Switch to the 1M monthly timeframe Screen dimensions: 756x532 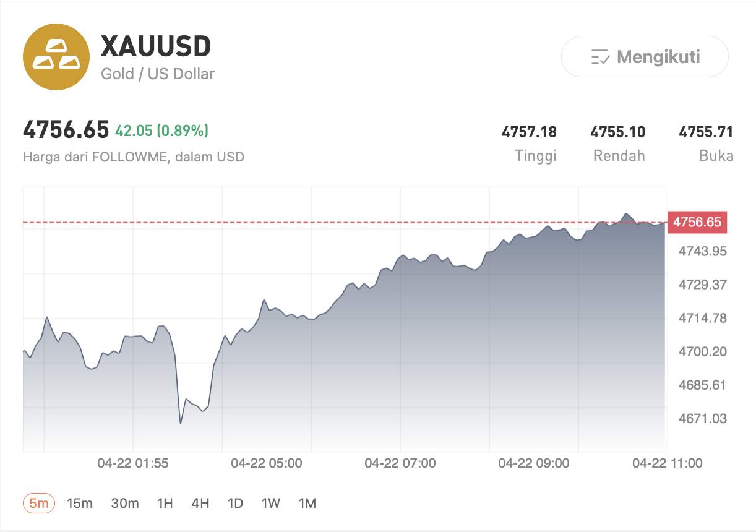pos(306,503)
